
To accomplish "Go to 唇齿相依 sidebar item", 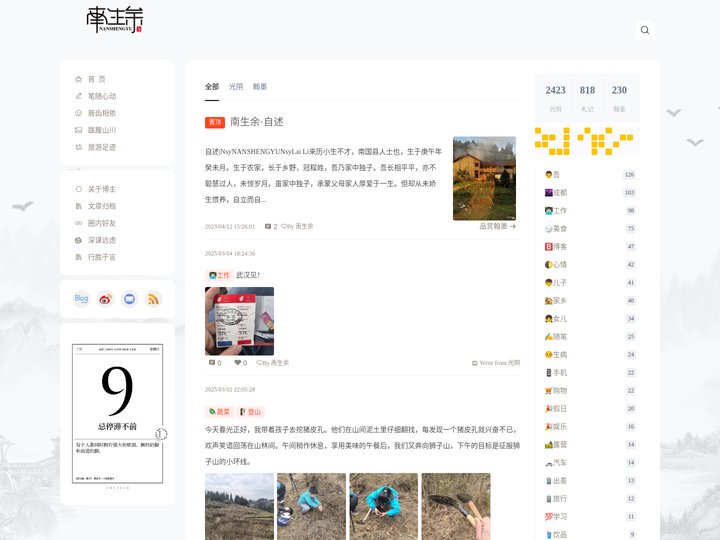I will (102, 113).
